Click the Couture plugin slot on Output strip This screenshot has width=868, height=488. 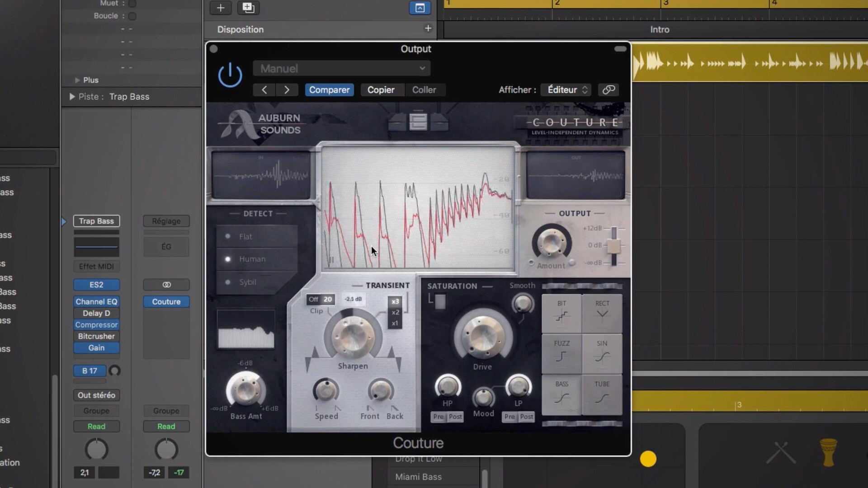(166, 301)
